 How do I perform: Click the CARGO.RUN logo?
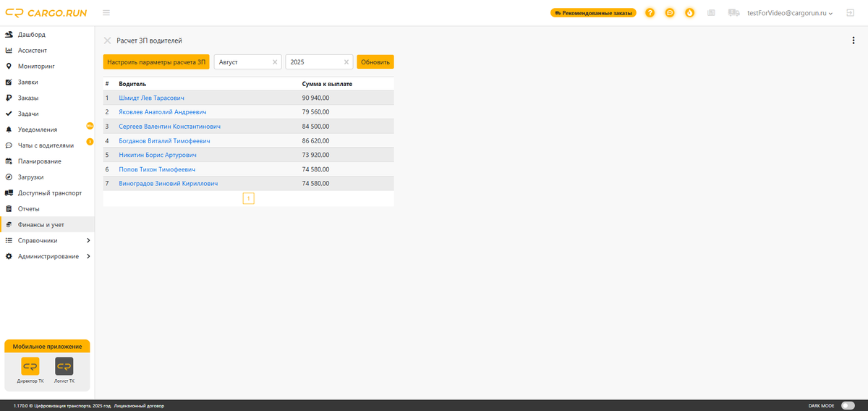click(x=46, y=12)
